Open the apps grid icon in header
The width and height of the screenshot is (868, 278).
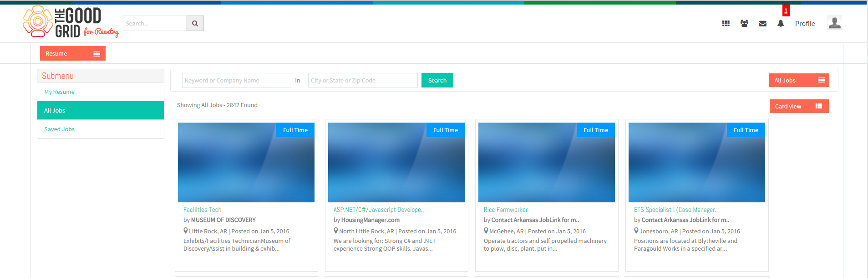(726, 23)
